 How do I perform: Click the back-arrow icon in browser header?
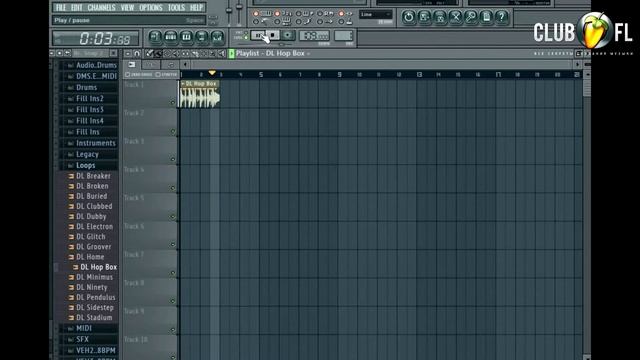click(67, 53)
